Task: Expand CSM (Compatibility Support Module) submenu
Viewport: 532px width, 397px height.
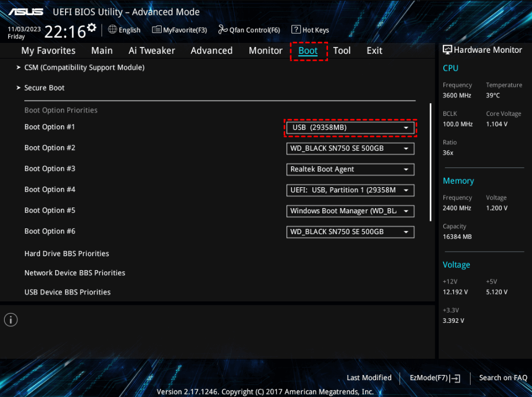Action: pos(84,67)
